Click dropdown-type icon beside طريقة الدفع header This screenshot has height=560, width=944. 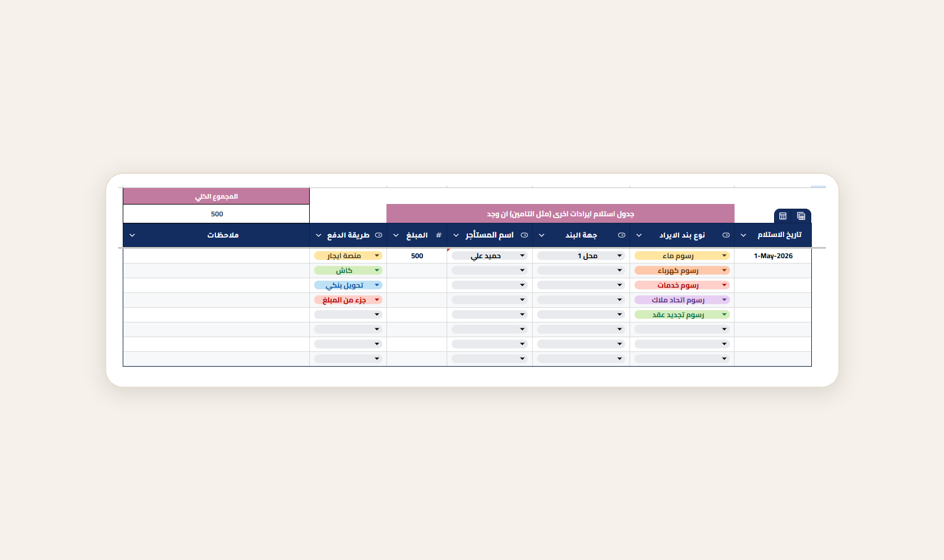pos(379,235)
